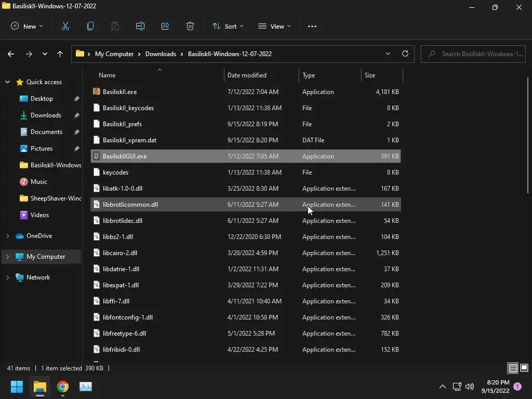Open Downloads in Quick access
This screenshot has width=532, height=399.
point(46,115)
